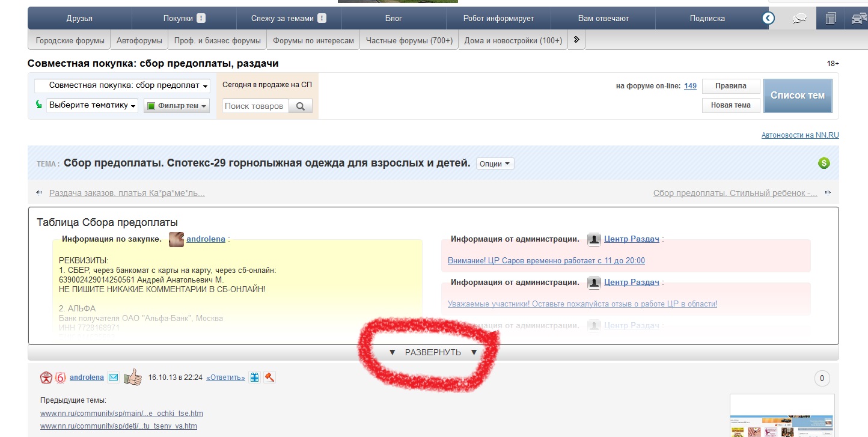Open the Фильтр тем dropdown

tap(177, 106)
